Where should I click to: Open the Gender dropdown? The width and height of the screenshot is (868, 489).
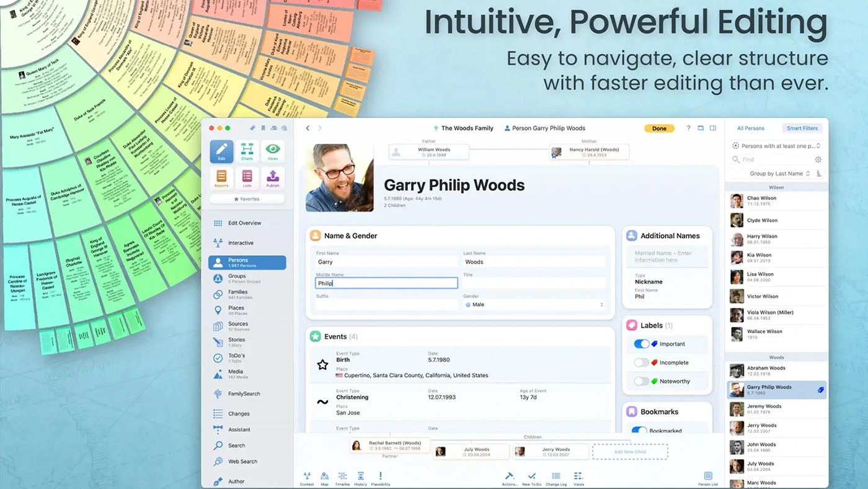(x=533, y=305)
